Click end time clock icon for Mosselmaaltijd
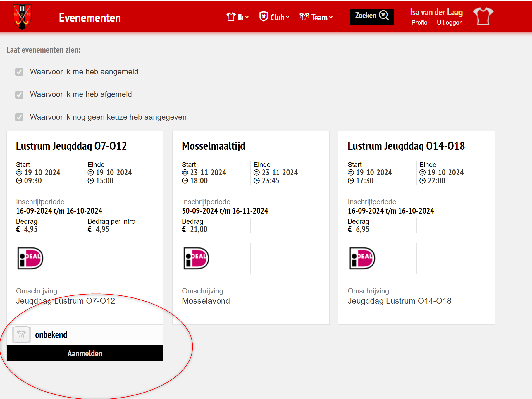 click(256, 181)
